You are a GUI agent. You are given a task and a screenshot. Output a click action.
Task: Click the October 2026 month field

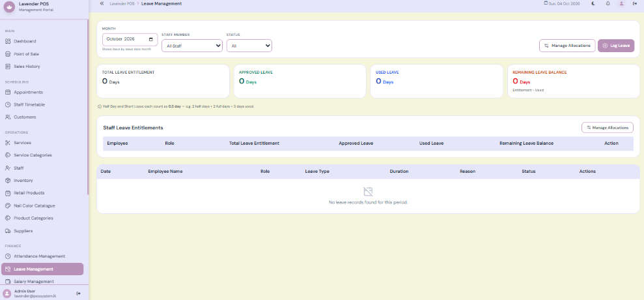point(130,40)
